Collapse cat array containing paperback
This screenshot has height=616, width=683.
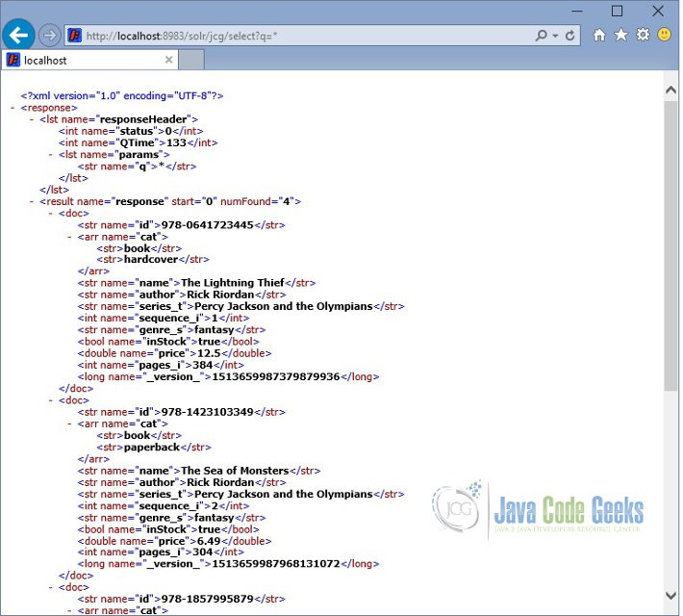(69, 423)
